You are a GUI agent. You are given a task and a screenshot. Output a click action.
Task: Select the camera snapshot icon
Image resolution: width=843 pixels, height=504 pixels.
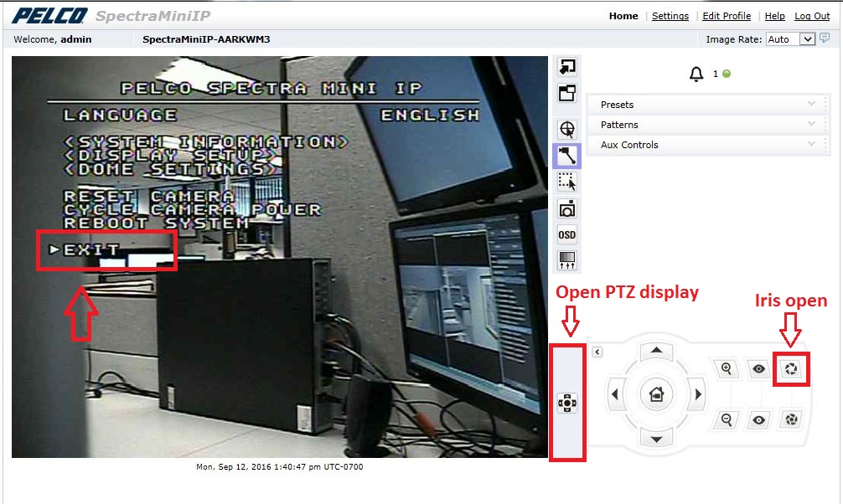[566, 208]
